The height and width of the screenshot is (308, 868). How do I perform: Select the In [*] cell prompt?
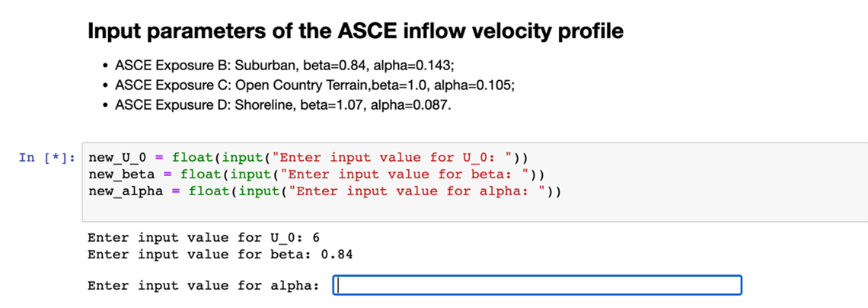pos(46,158)
